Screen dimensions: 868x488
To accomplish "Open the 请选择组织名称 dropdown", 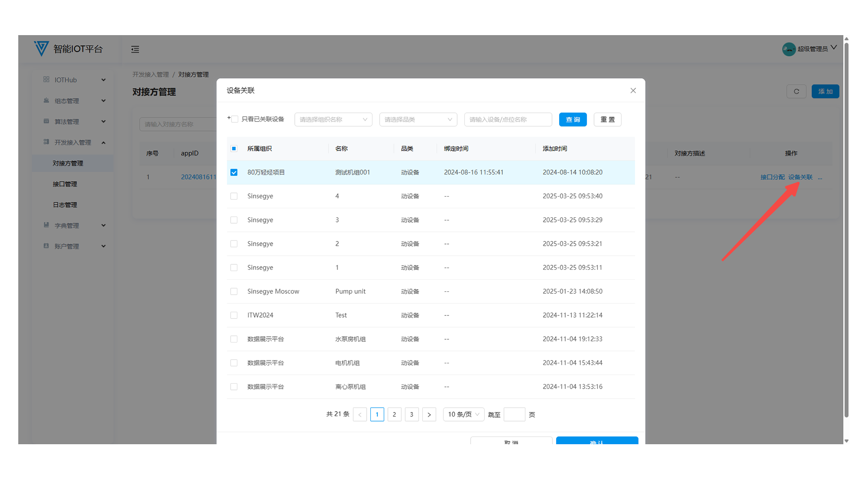I will tap(333, 119).
